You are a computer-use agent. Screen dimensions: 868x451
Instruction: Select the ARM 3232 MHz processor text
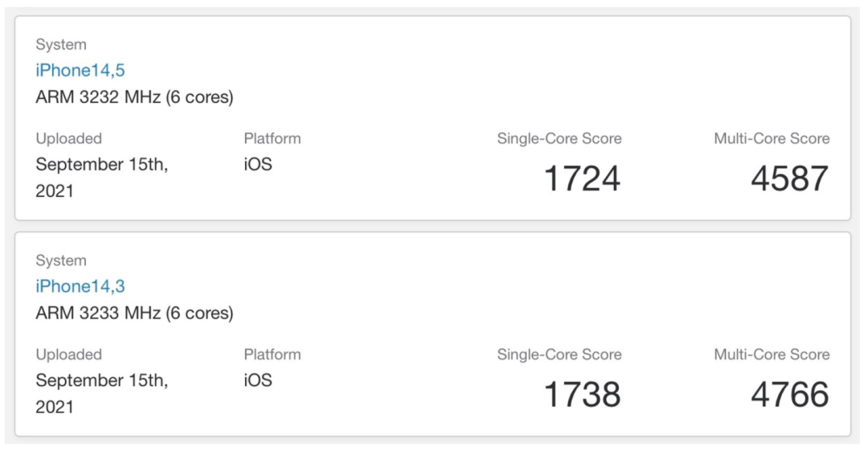pyautogui.click(x=134, y=97)
